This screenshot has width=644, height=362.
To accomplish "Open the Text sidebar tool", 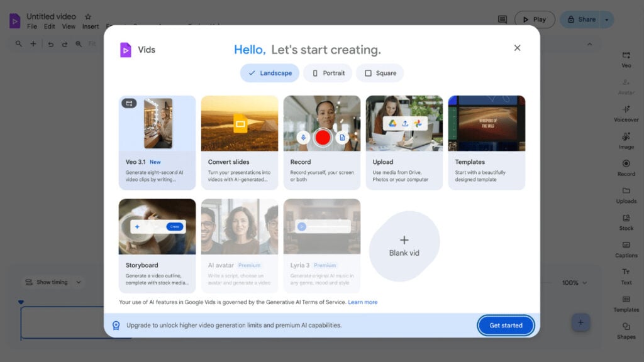I will click(x=626, y=277).
